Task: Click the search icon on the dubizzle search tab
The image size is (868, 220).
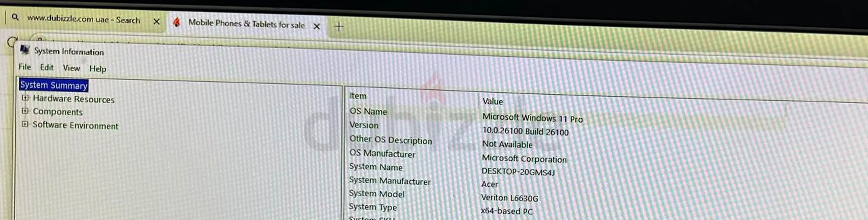Action: [15, 17]
